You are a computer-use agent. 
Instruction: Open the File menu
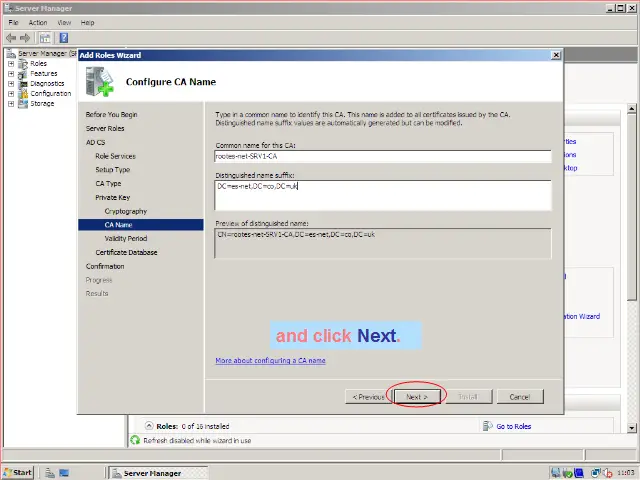[13, 22]
